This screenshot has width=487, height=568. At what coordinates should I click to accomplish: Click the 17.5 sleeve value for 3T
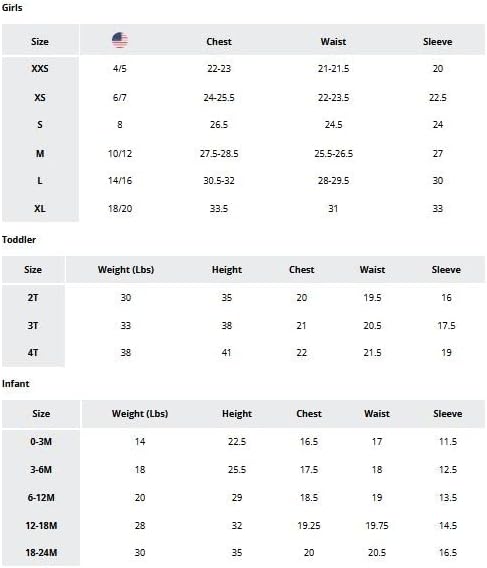pos(446,326)
